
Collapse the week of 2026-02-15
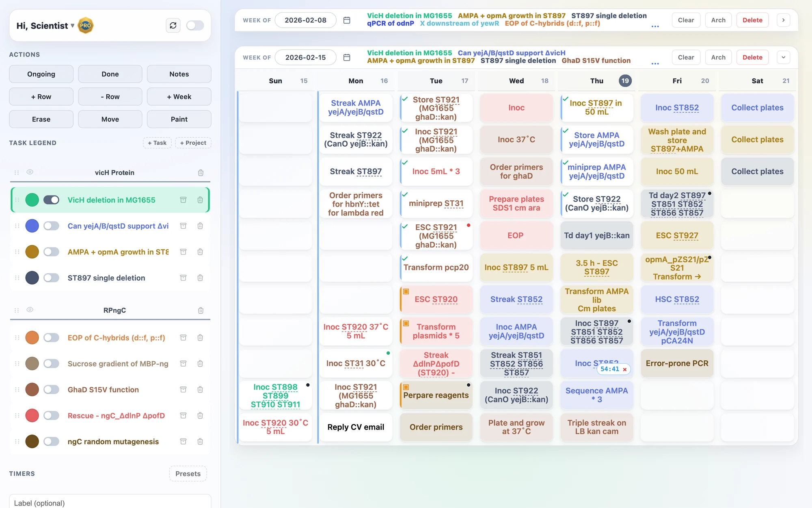(x=783, y=57)
